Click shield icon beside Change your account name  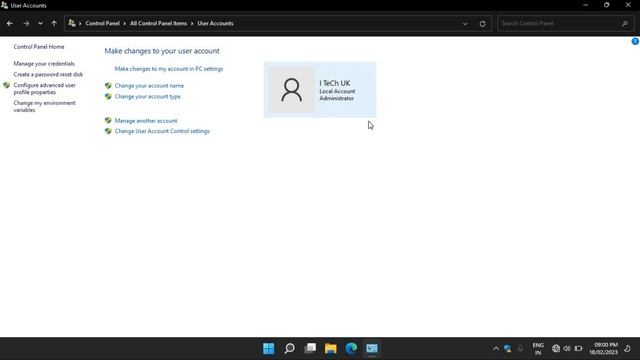pos(108,86)
